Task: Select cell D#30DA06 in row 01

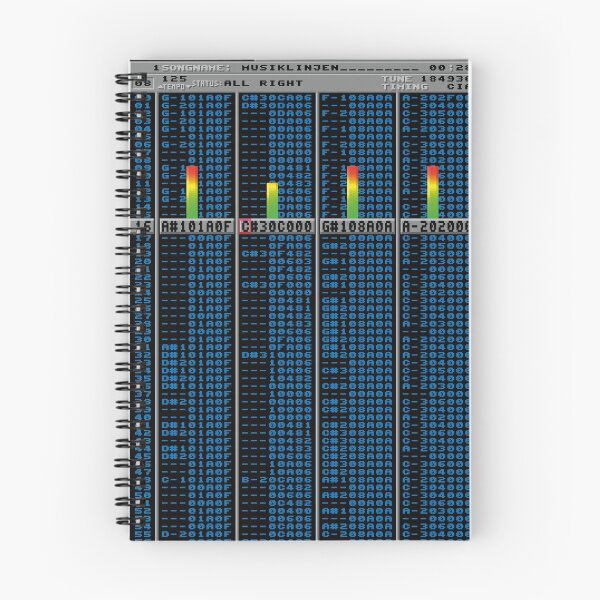Action: 277,106
